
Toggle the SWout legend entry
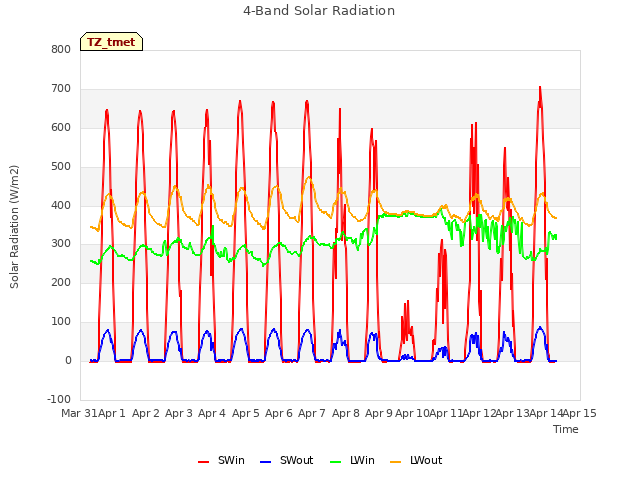coord(287,460)
